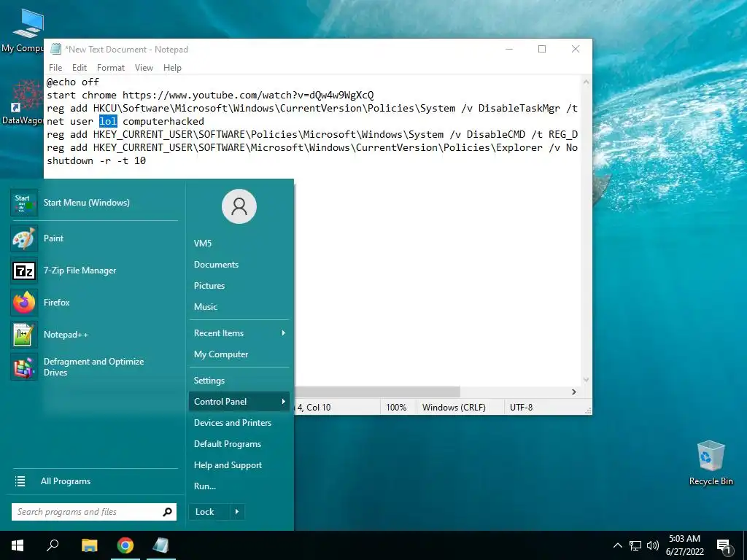This screenshot has width=747, height=560.
Task: Open network status tray icon
Action: (x=635, y=545)
